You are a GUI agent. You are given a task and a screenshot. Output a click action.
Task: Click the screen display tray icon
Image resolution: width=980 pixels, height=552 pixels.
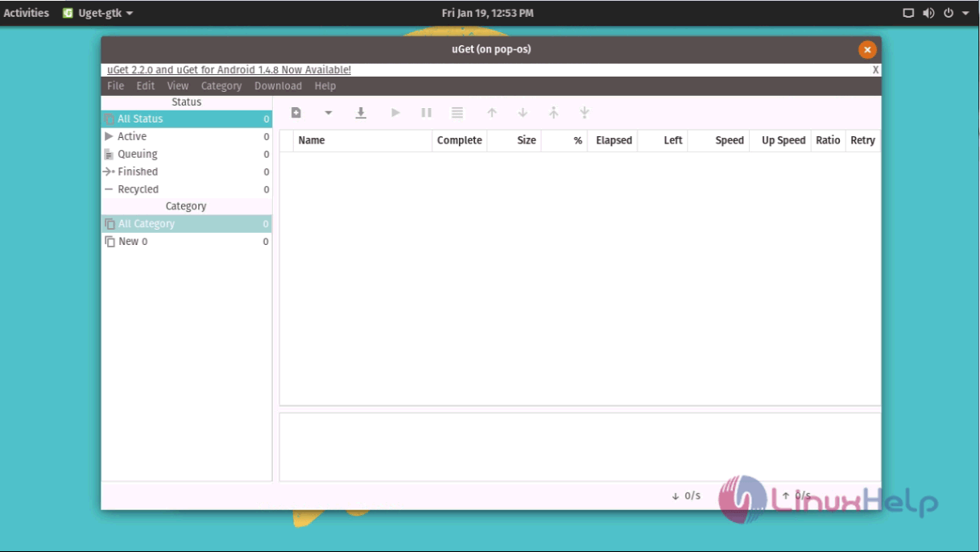click(x=908, y=13)
